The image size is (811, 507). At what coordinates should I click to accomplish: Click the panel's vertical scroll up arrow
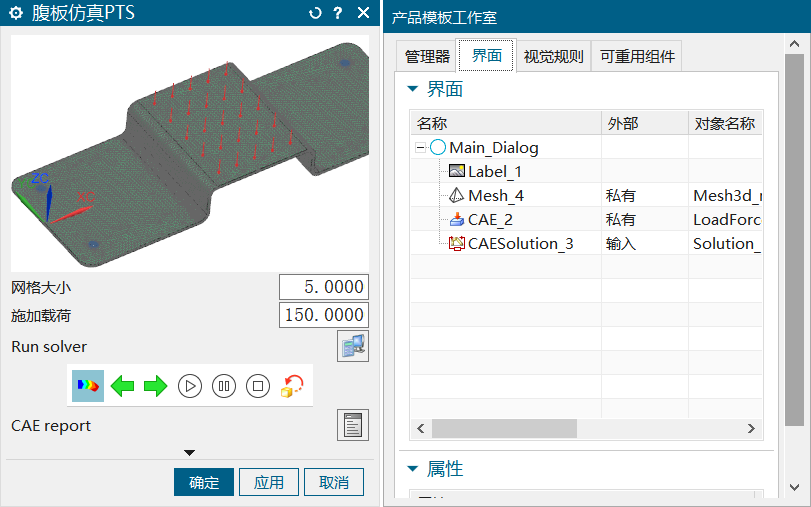pos(794,44)
